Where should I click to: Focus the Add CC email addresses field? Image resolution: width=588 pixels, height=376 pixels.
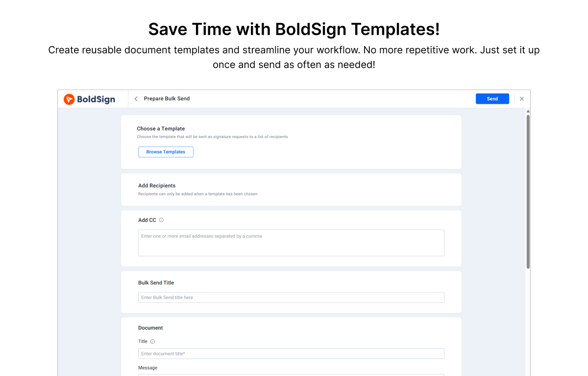[291, 243]
